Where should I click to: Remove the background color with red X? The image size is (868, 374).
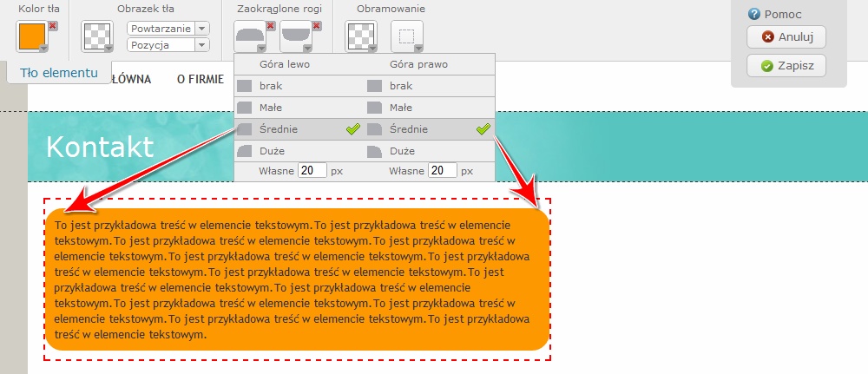tap(53, 27)
